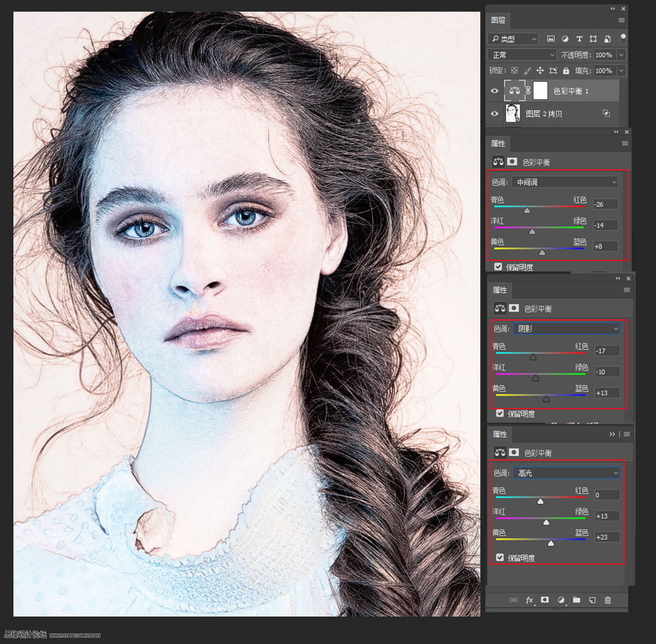Filter layers by text type icon
This screenshot has height=644, width=656.
tap(579, 39)
